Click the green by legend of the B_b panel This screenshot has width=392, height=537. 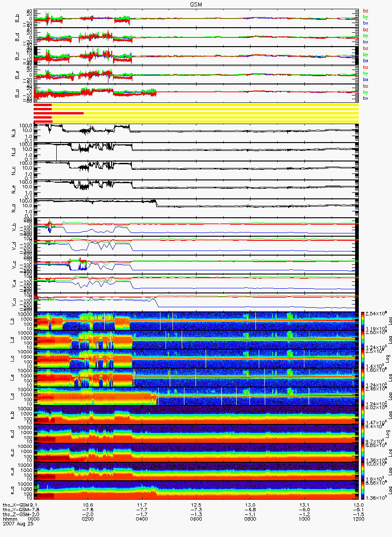point(366,17)
